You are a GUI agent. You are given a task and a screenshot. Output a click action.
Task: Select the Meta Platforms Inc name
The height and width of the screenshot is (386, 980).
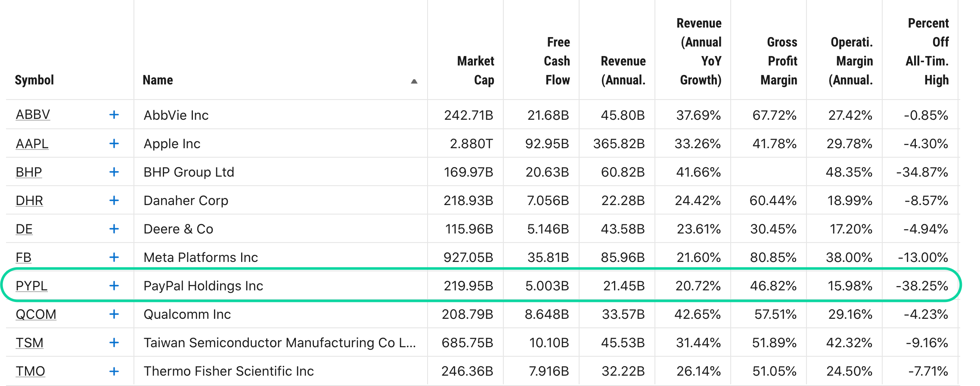(x=201, y=257)
